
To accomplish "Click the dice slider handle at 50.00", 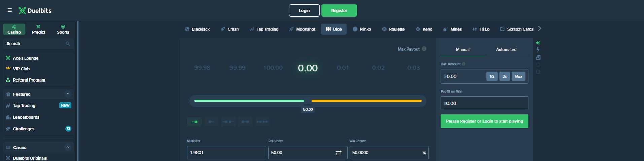I will 308,101.
